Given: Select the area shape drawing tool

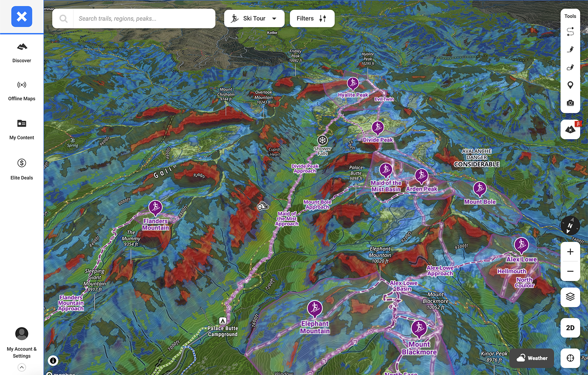Looking at the screenshot, I should point(570,67).
